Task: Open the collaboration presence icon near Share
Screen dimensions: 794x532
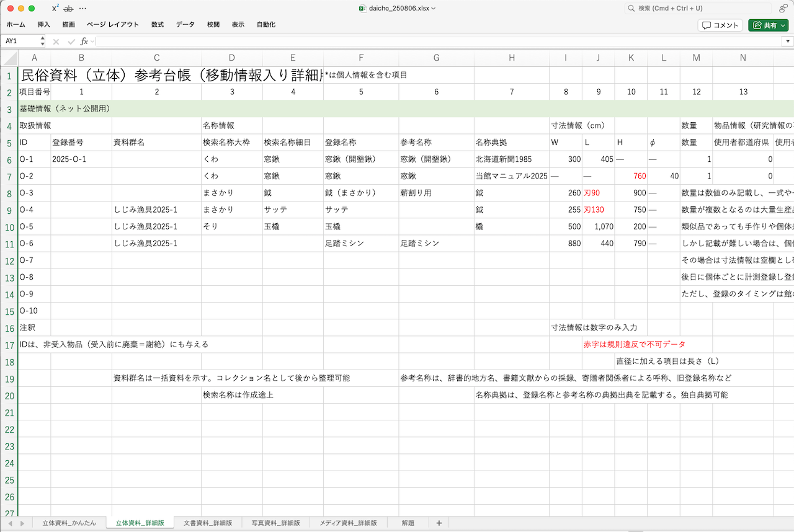Action: pyautogui.click(x=783, y=9)
